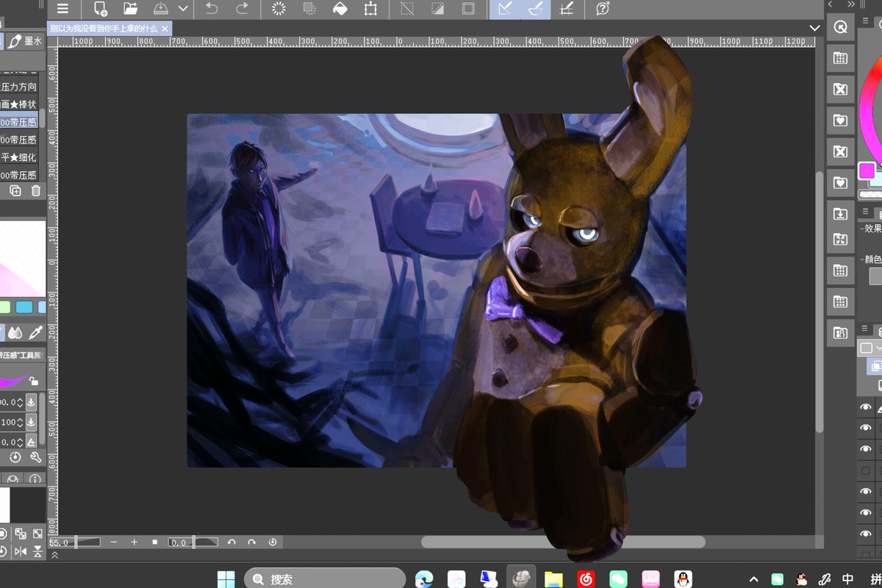Image resolution: width=882 pixels, height=588 pixels.
Task: Reset tool properties to initial settings
Action: (x=15, y=457)
